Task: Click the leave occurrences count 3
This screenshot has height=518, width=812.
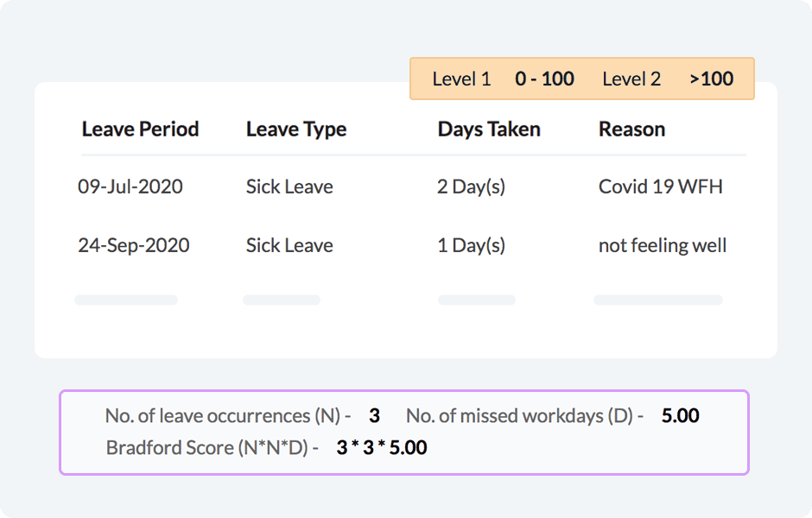Action: point(374,416)
